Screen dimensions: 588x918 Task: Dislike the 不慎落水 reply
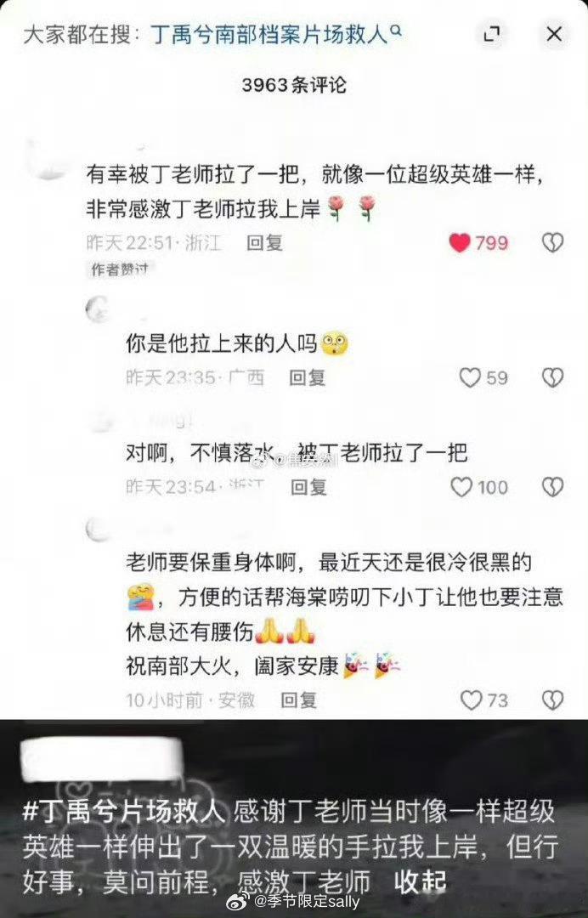coord(552,486)
